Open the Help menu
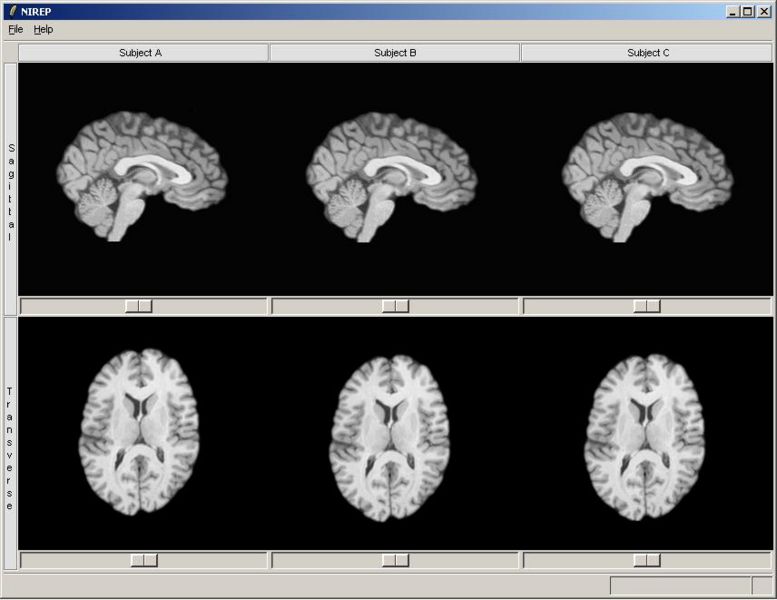The height and width of the screenshot is (600, 777). pos(43,29)
